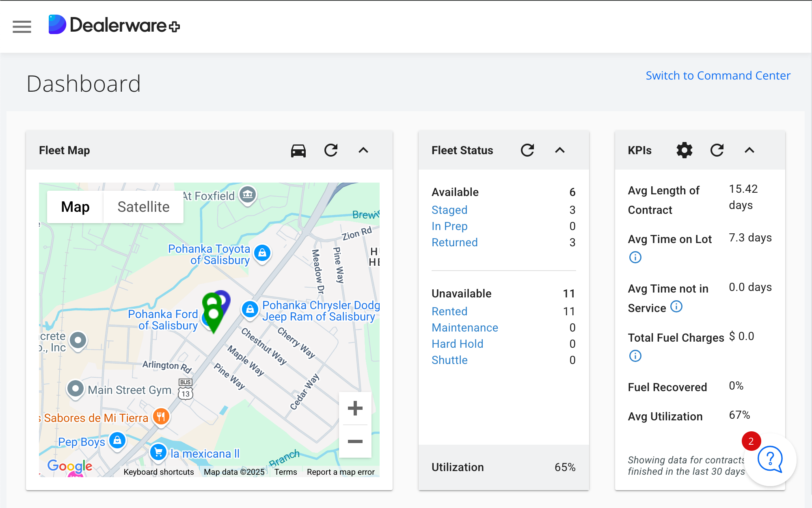This screenshot has width=812, height=508.
Task: Open the Staged vehicles link
Action: click(x=449, y=210)
